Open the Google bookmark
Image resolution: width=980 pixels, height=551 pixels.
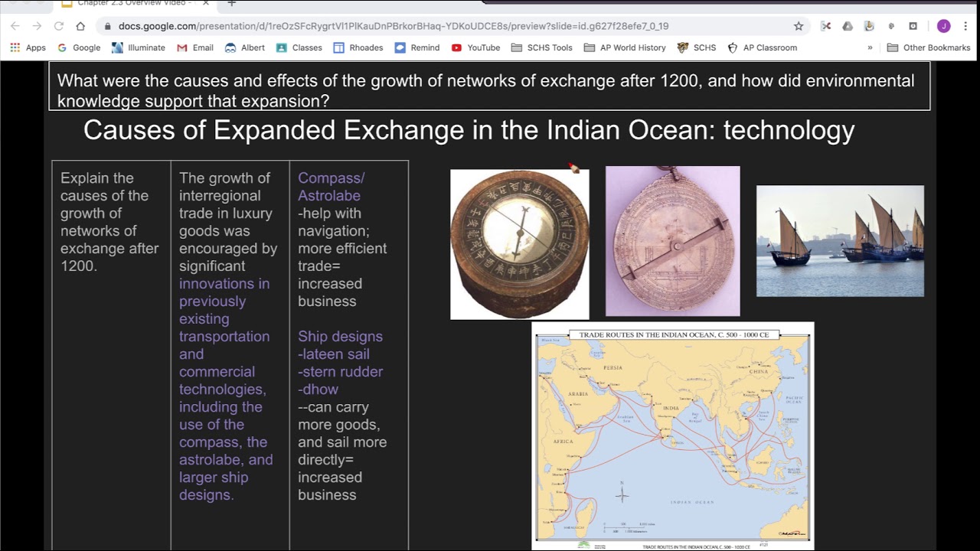[x=80, y=47]
